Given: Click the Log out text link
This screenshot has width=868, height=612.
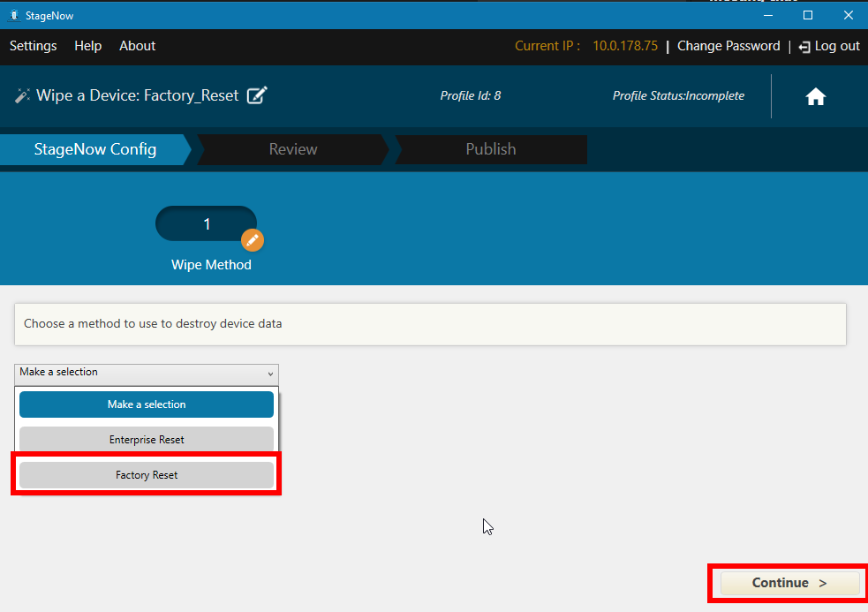Looking at the screenshot, I should tap(836, 46).
